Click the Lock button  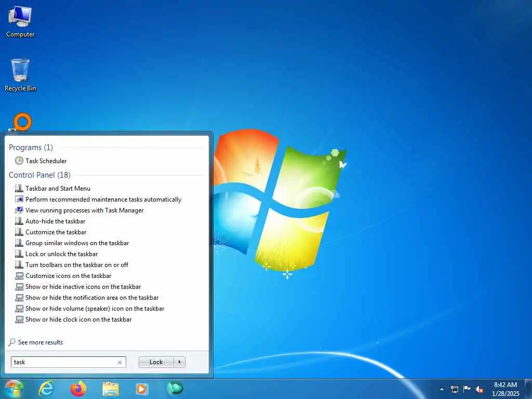coord(156,362)
